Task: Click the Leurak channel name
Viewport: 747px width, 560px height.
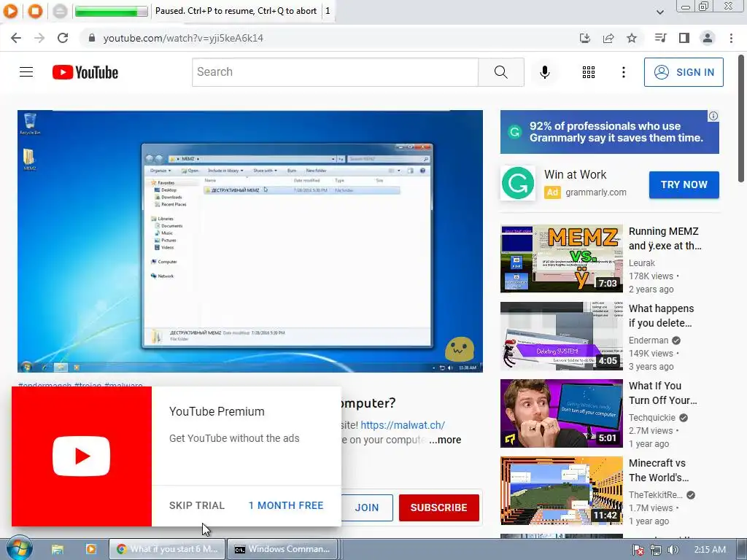Action: click(x=641, y=262)
